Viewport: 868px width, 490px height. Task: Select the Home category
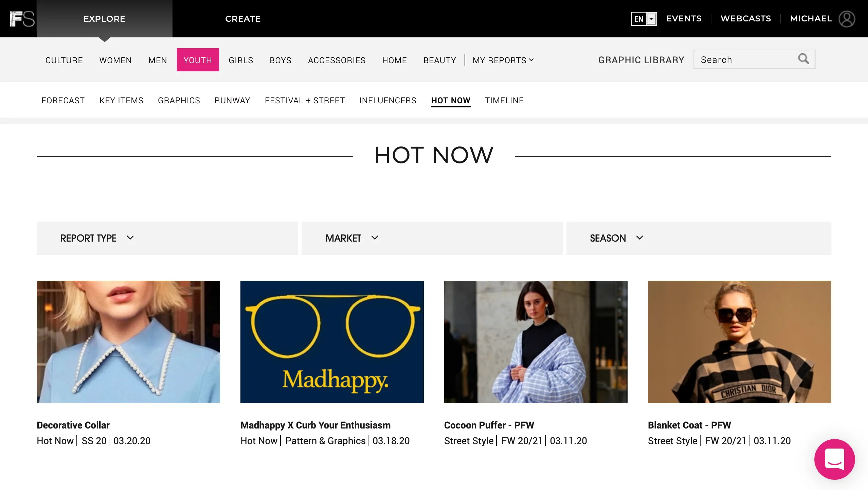pos(394,60)
